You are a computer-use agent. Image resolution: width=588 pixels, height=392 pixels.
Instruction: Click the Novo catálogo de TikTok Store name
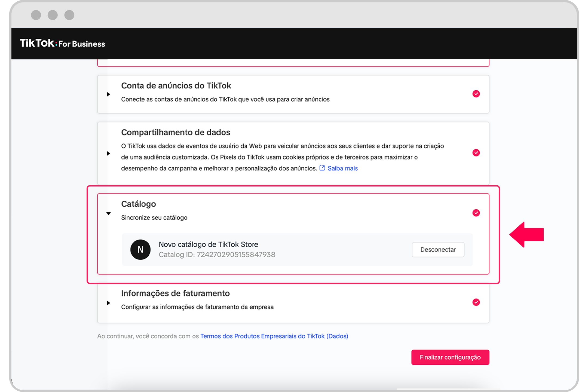(208, 244)
